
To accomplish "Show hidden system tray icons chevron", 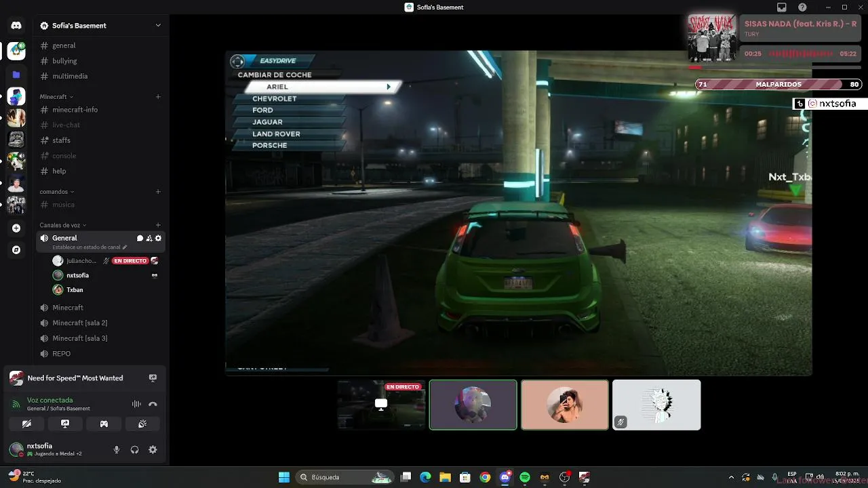I will [x=731, y=477].
